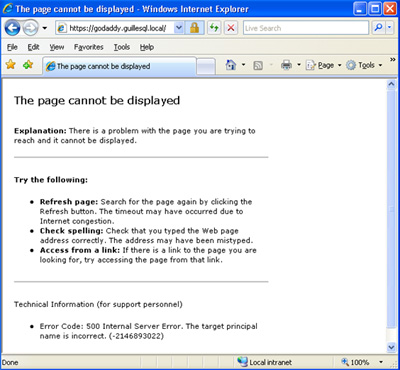Viewport: 400px width, 370px height.
Task: Open the Page command bar menu
Action: (323, 65)
